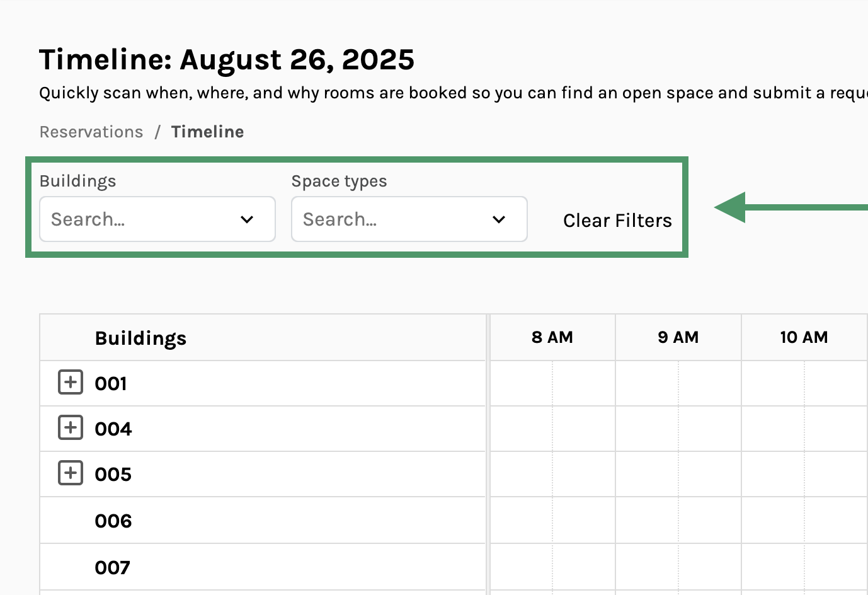Click building 006's 10 AM time slot
868x595 pixels.
pyautogui.click(x=804, y=521)
